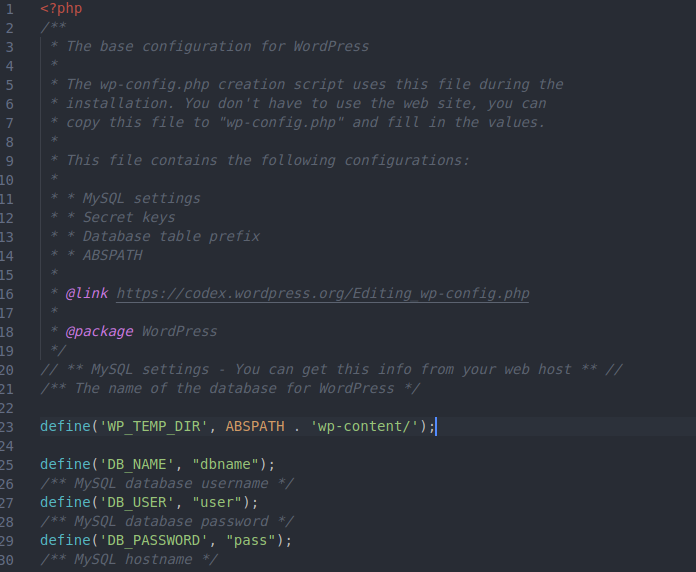Click the "dbname" value string
This screenshot has height=572, width=696.
point(225,465)
